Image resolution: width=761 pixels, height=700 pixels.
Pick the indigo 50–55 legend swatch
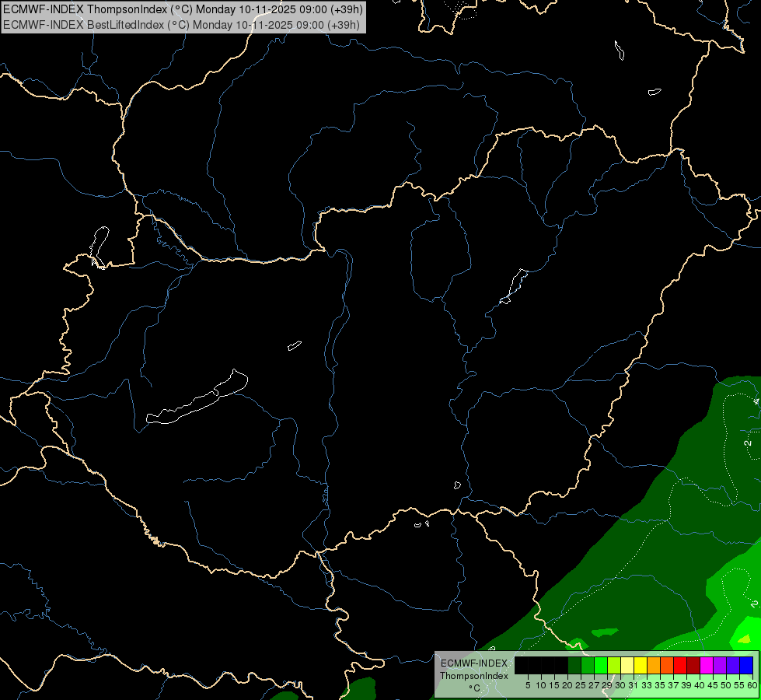coord(733,665)
